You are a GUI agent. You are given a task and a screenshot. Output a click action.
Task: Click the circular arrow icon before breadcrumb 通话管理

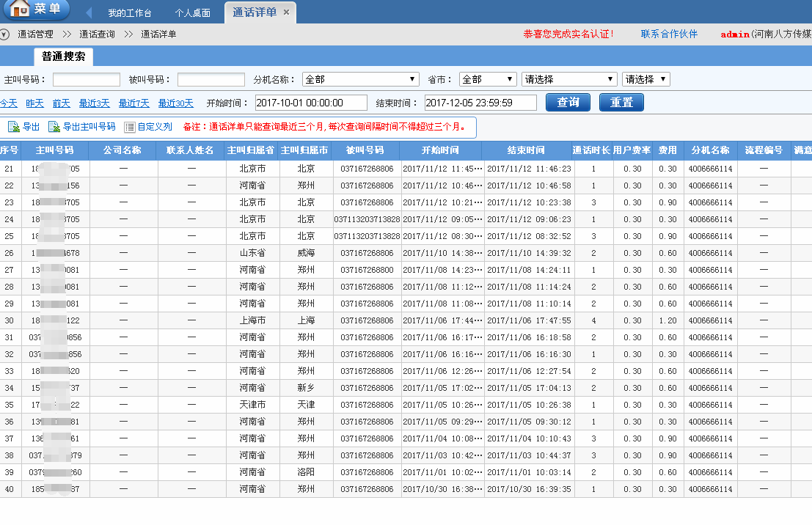point(6,33)
